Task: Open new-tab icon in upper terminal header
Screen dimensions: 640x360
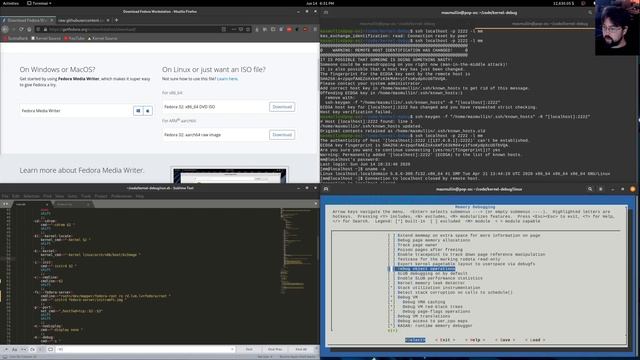Action: 326,12
